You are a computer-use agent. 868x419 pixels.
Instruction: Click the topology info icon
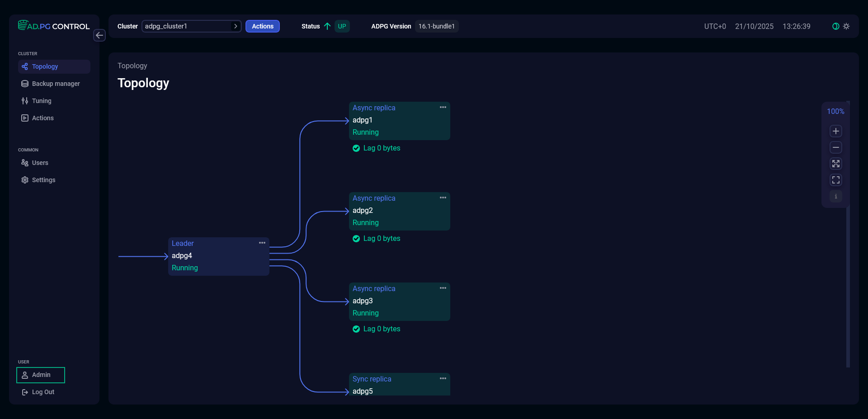[x=835, y=197]
